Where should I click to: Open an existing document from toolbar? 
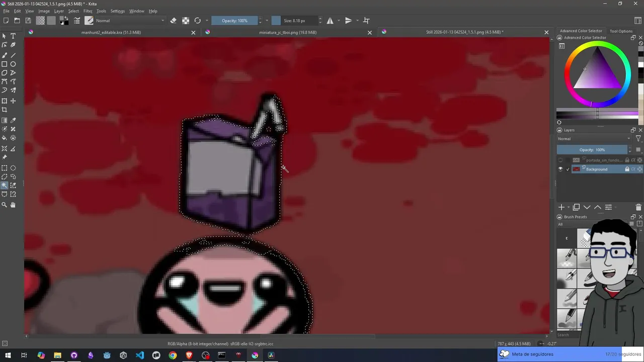click(17, 21)
